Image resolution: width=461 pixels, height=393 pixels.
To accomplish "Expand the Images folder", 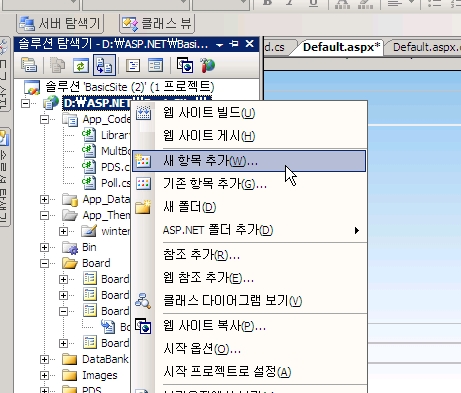I will (x=44, y=375).
